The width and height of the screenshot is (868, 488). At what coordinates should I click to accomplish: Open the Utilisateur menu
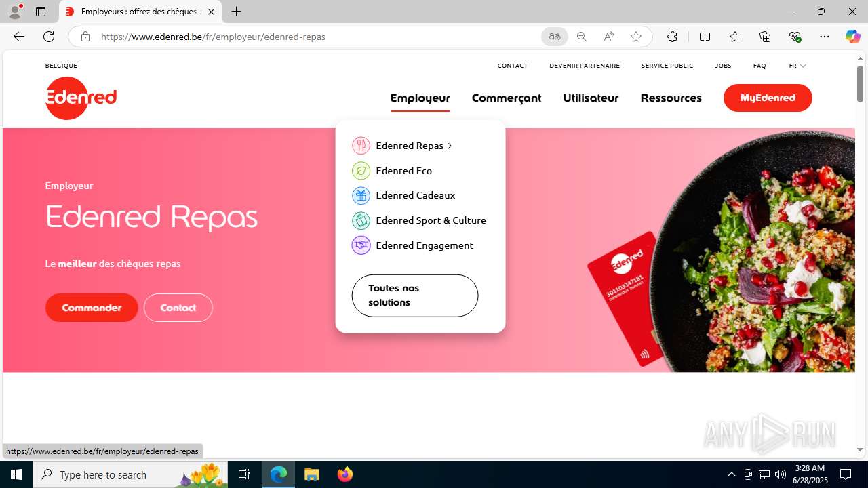coord(591,98)
